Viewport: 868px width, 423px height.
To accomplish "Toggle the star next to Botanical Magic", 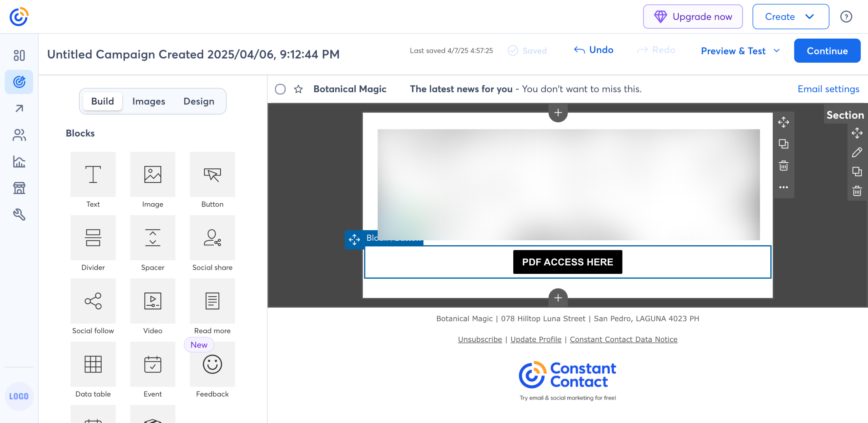I will (x=298, y=89).
